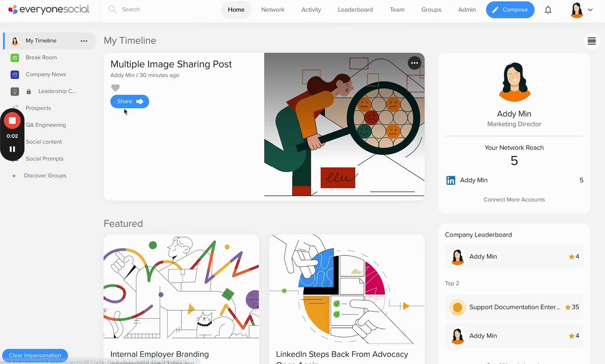Switch to the Team tab
This screenshot has height=364, width=605.
(x=397, y=9)
